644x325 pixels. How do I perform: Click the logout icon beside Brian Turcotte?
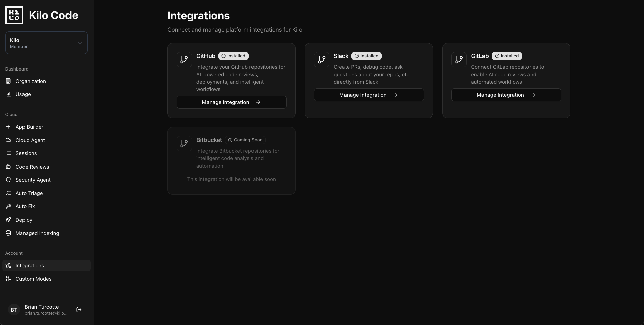click(79, 310)
